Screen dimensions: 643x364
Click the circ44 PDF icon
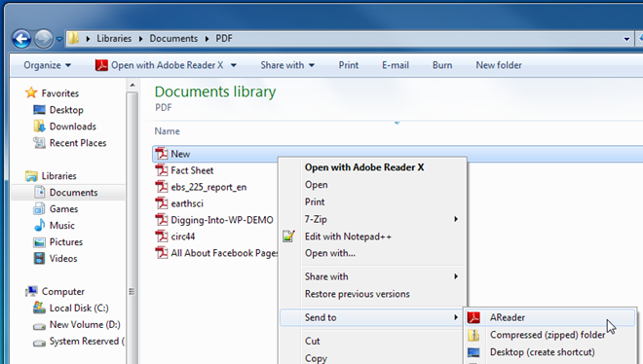point(162,237)
